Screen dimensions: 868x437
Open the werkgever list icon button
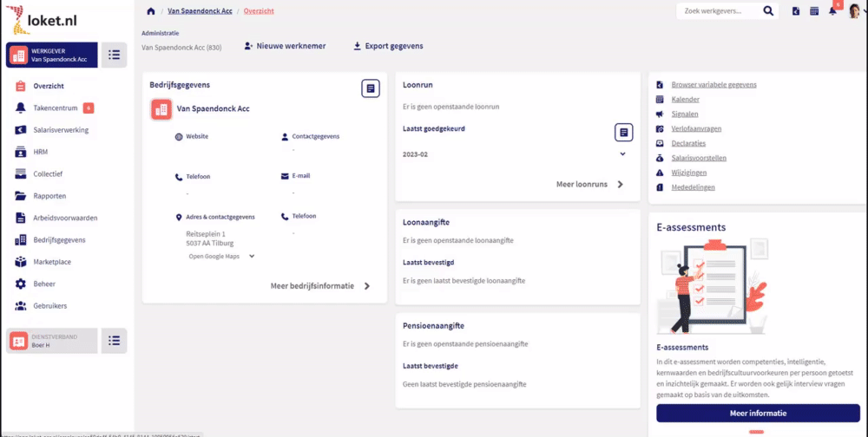coord(114,55)
